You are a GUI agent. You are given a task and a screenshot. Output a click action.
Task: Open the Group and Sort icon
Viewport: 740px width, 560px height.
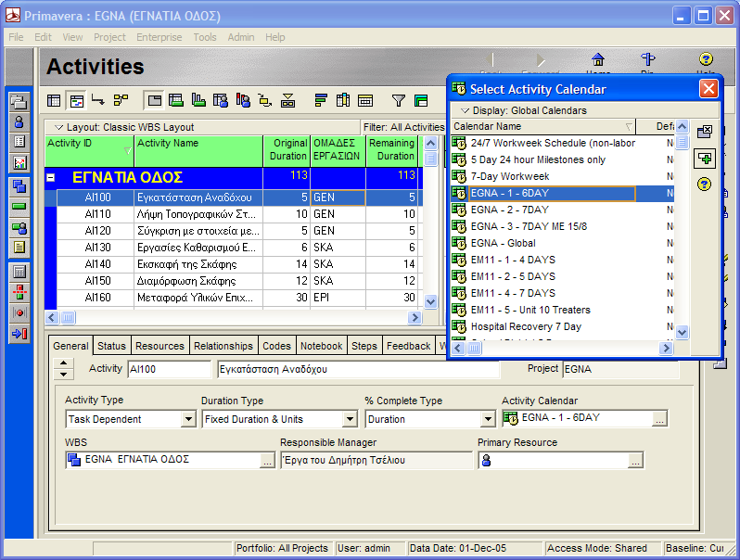pos(421,100)
